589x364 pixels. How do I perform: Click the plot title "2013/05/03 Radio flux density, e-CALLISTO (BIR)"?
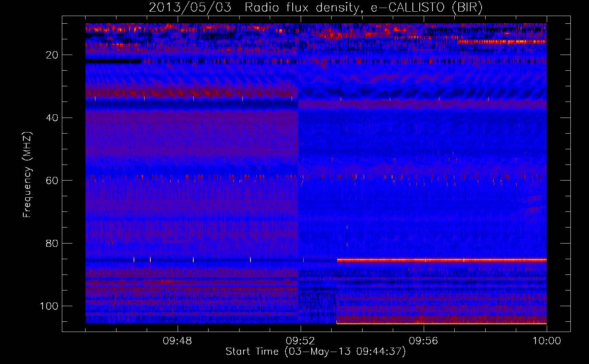316,8
